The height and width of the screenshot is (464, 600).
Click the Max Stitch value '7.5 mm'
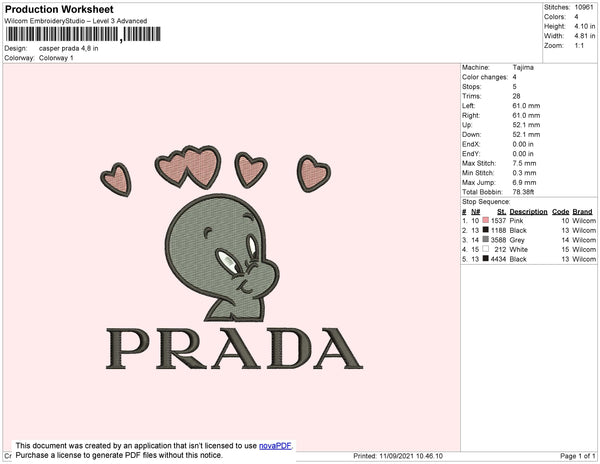(525, 163)
